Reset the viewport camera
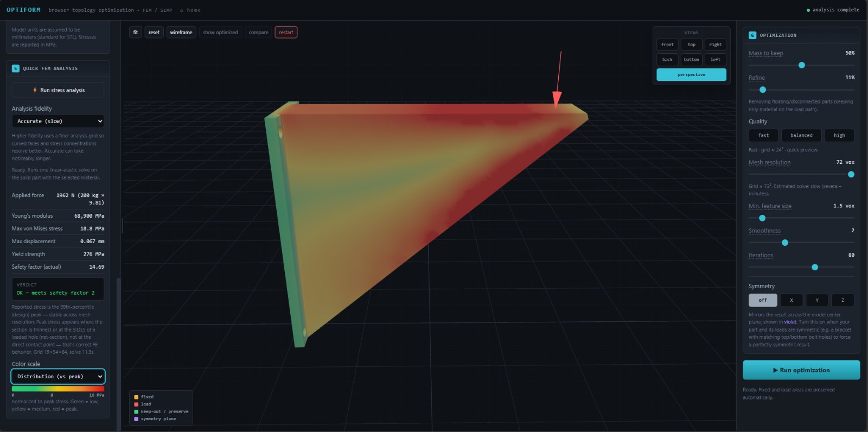Image resolution: width=868 pixels, height=432 pixels. tap(154, 33)
